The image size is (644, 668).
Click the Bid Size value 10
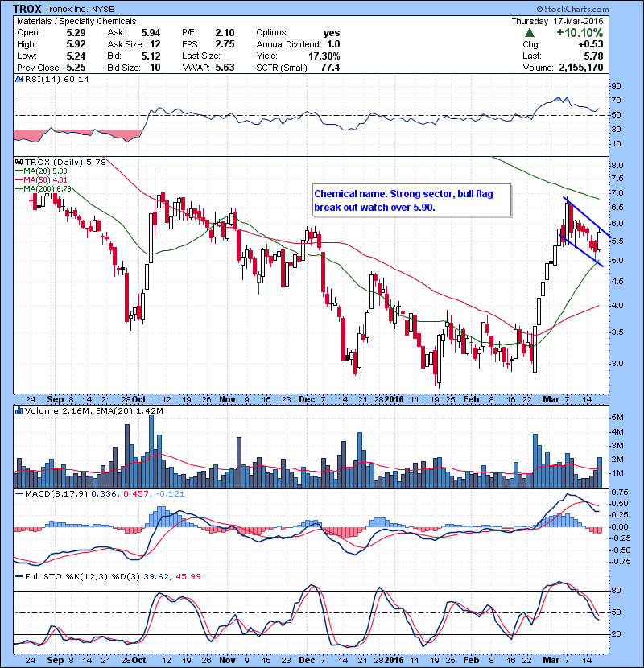pos(155,68)
